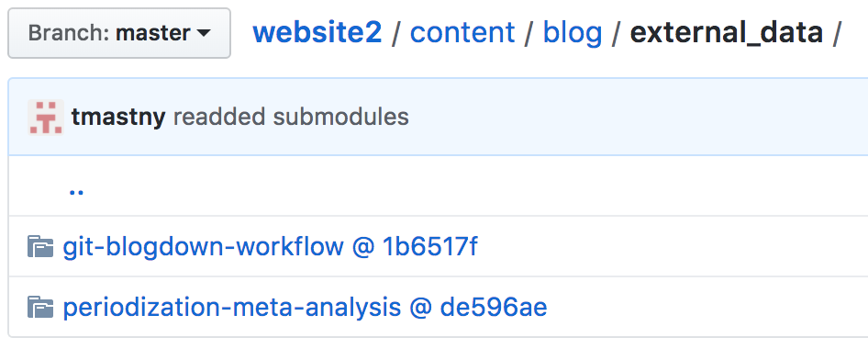The width and height of the screenshot is (868, 349).
Task: Click the @ symbol before de596ae
Action: pos(421,308)
